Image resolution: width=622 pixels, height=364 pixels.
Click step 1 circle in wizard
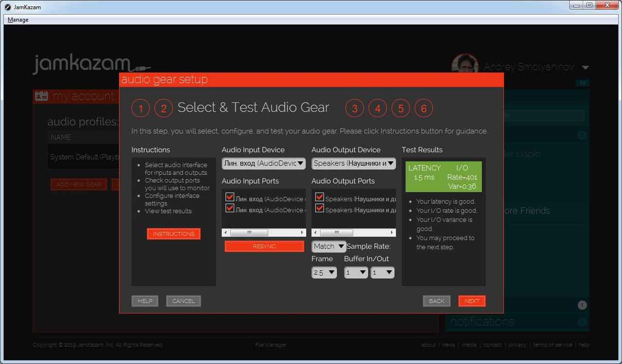coord(140,108)
